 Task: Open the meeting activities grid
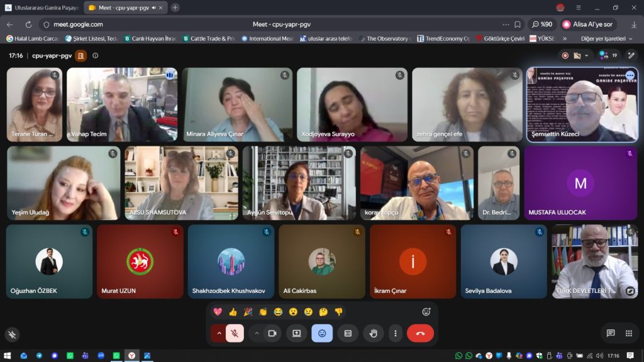[x=629, y=333]
